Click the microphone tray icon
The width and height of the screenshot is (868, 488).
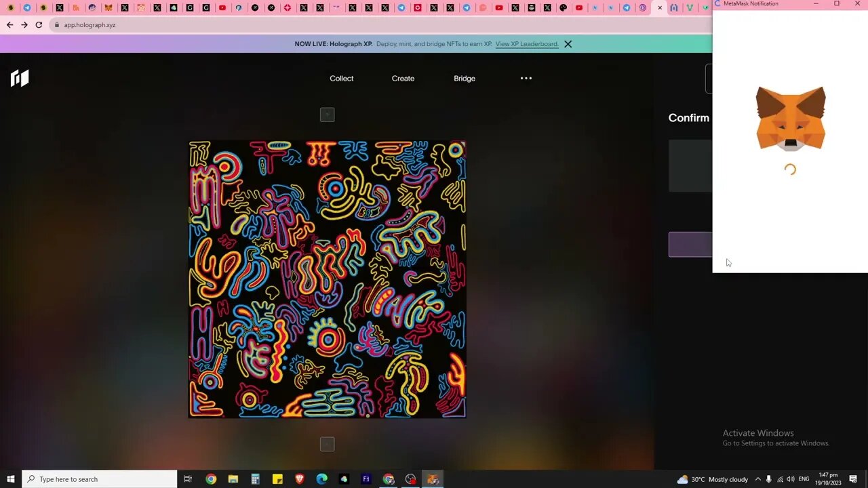769,479
